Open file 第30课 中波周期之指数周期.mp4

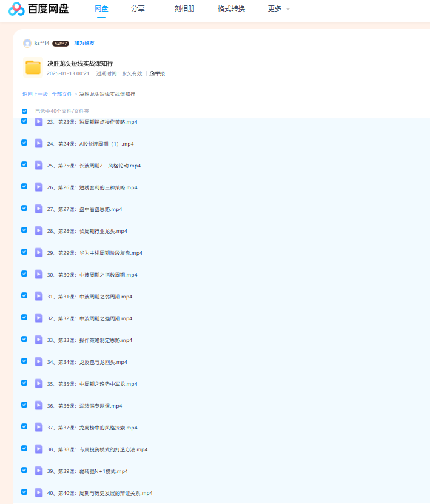coord(92,275)
